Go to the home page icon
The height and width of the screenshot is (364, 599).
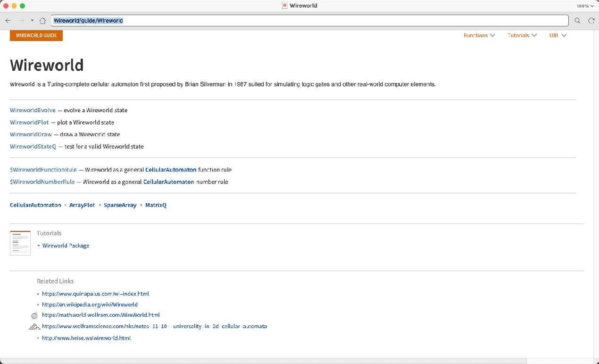(x=42, y=21)
